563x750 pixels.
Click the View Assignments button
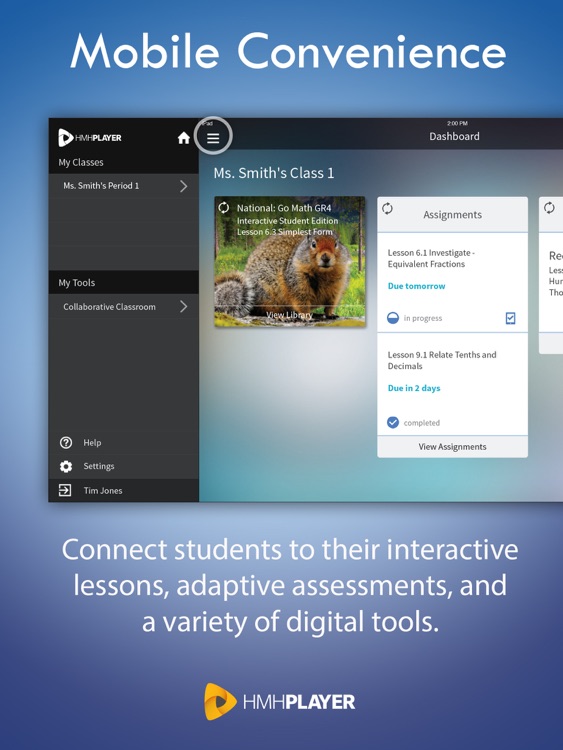(x=453, y=447)
